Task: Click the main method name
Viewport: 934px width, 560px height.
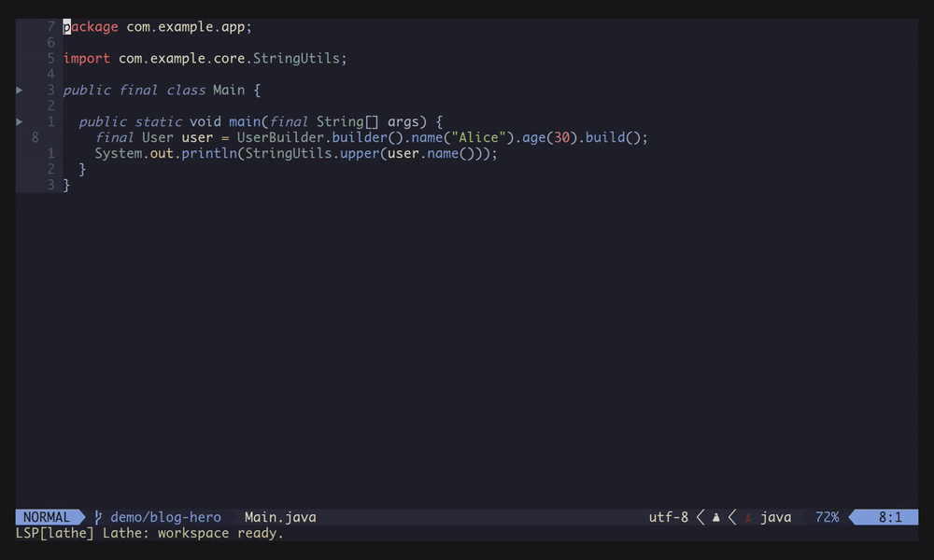Action: tap(245, 121)
